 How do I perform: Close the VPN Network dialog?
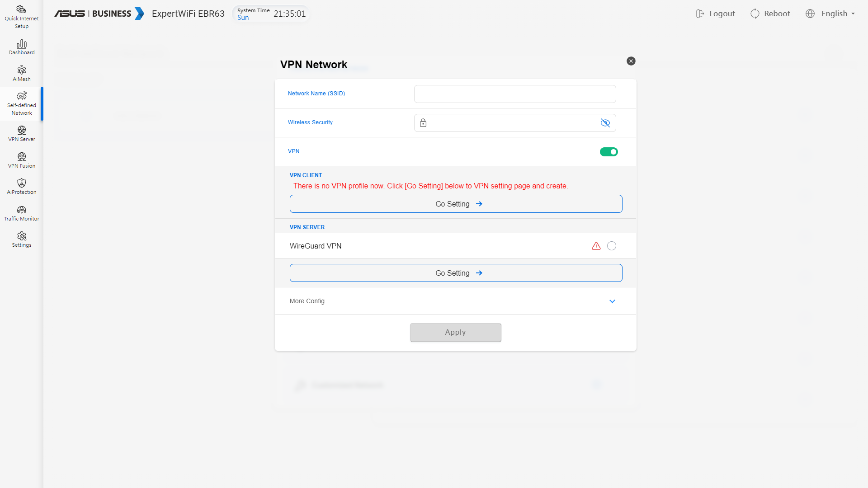(x=631, y=61)
